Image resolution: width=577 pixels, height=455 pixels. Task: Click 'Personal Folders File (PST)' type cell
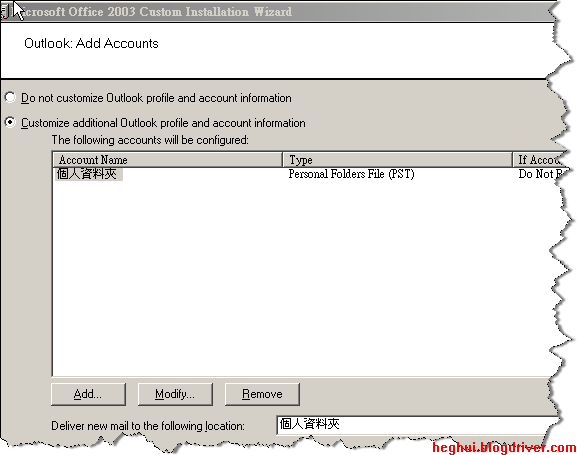click(x=351, y=174)
